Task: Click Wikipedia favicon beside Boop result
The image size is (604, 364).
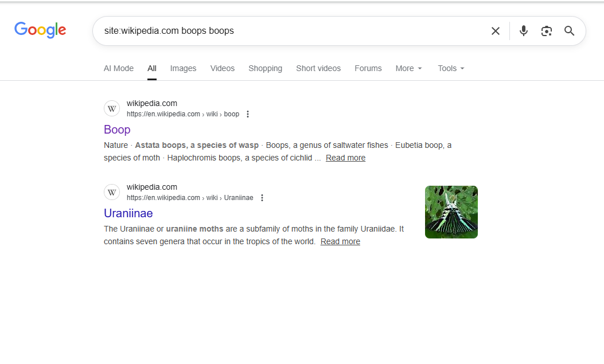Action: (112, 108)
